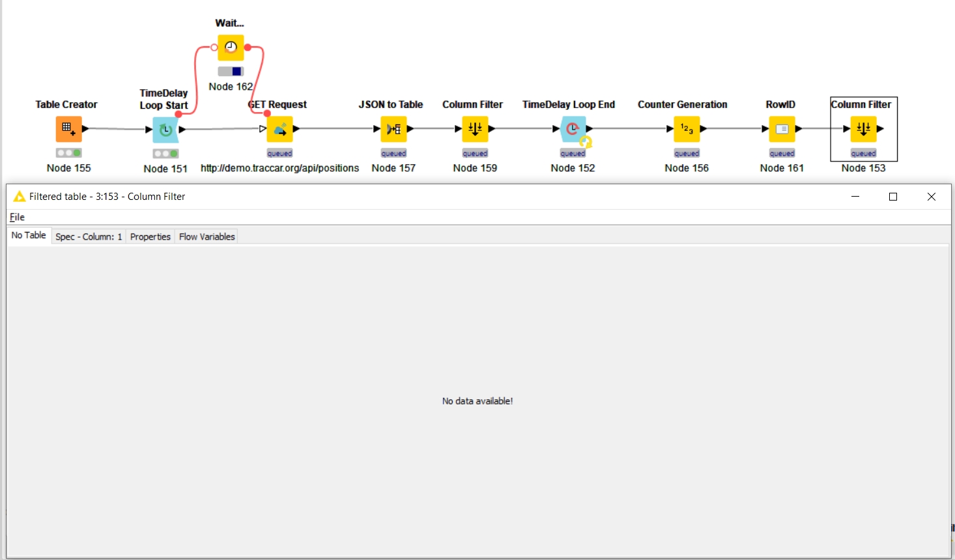This screenshot has height=560, width=955.
Task: Select the Column Filter icon above Node 159
Action: click(x=475, y=129)
